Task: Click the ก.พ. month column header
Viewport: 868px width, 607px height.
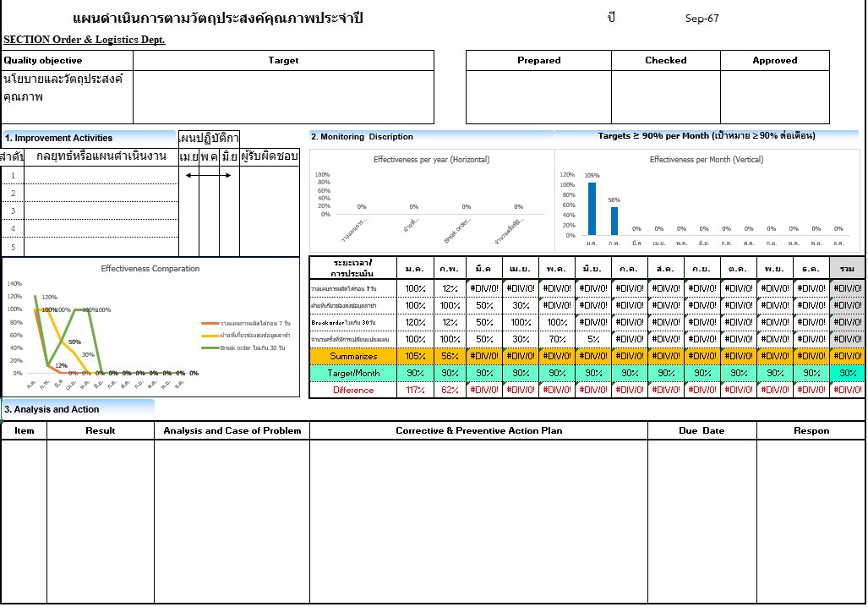Action: (450, 269)
